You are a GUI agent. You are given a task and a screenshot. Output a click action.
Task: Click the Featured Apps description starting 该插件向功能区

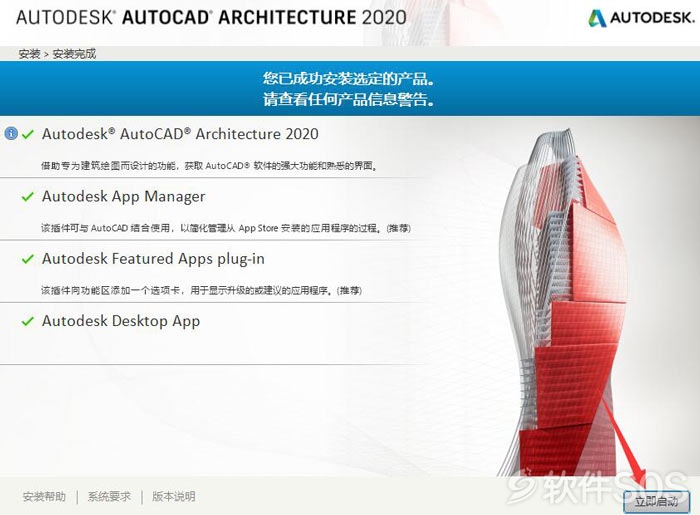click(201, 291)
